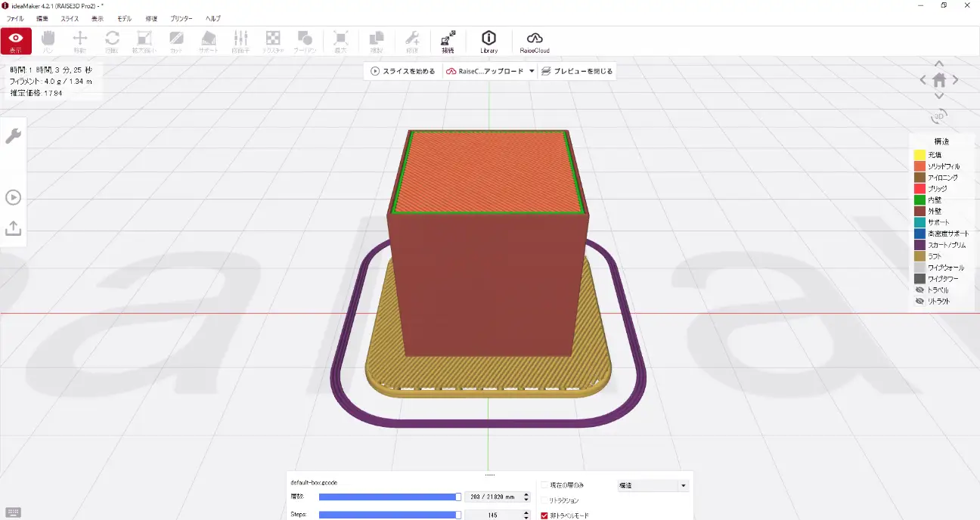The height and width of the screenshot is (520, 980).
Task: Uncheck the 非トラベルモード checkbox
Action: (544, 515)
